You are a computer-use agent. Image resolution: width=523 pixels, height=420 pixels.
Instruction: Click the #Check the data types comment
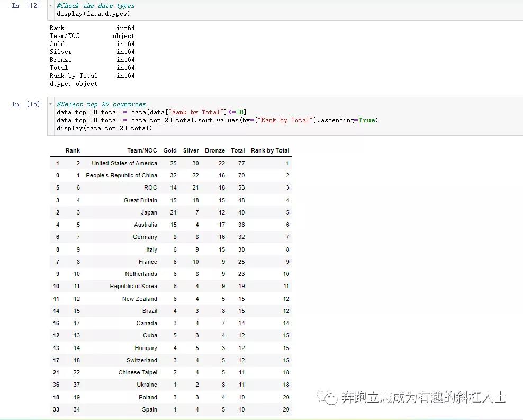(95, 6)
